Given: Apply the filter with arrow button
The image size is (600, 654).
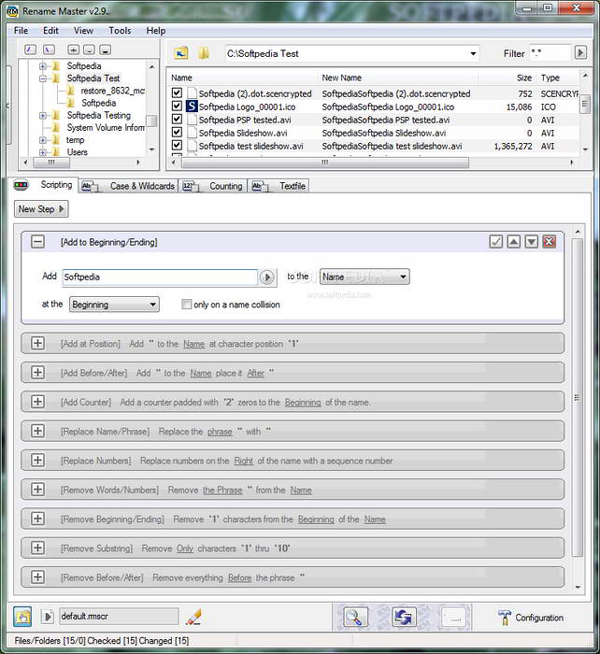Looking at the screenshot, I should pos(580,53).
